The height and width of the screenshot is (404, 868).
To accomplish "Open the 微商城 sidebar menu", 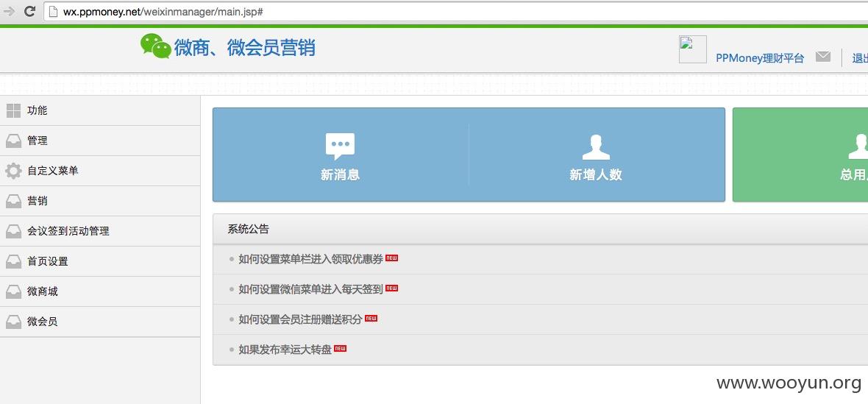I will [x=100, y=291].
